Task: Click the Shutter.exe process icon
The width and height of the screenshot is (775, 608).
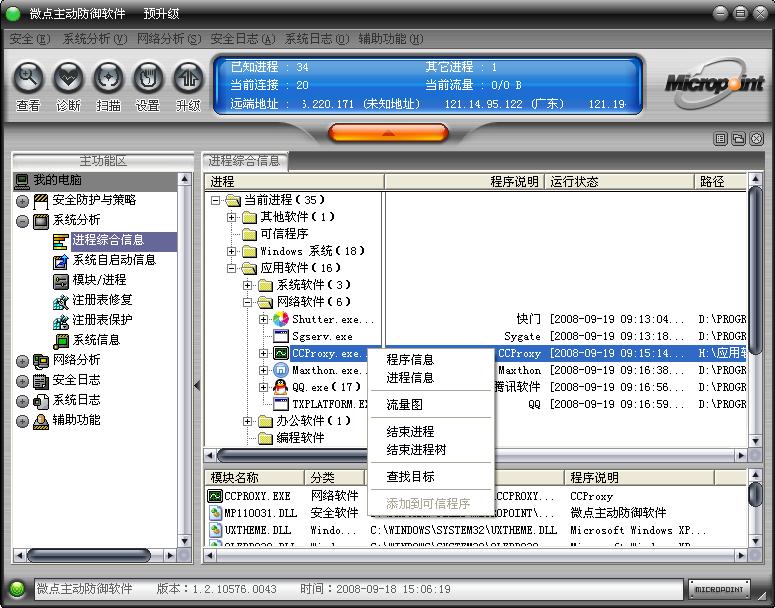Action: pyautogui.click(x=281, y=319)
